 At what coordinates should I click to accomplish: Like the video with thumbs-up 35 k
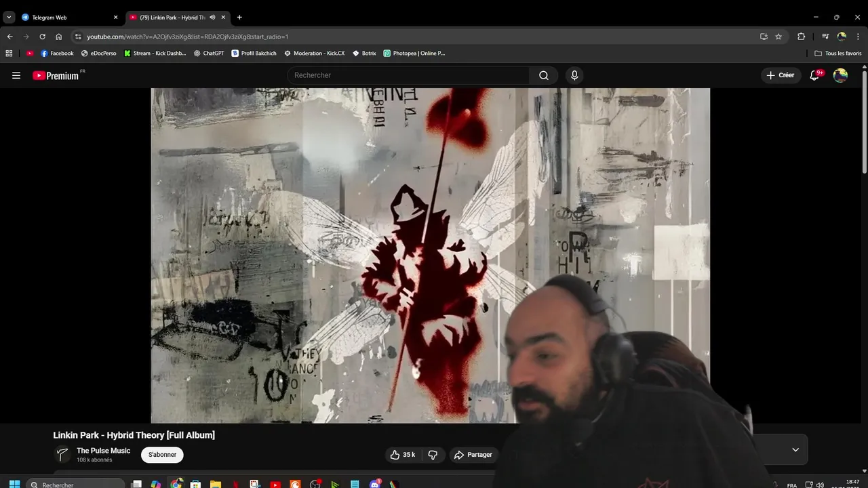(x=402, y=455)
